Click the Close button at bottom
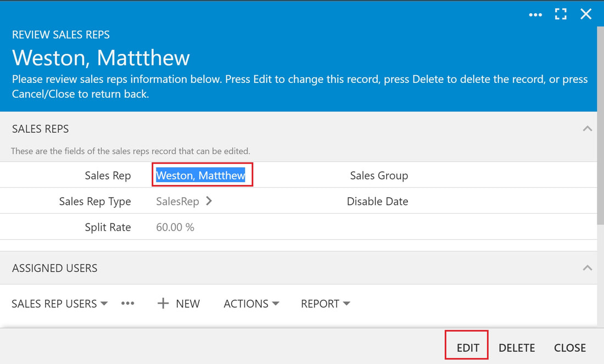 tap(570, 348)
